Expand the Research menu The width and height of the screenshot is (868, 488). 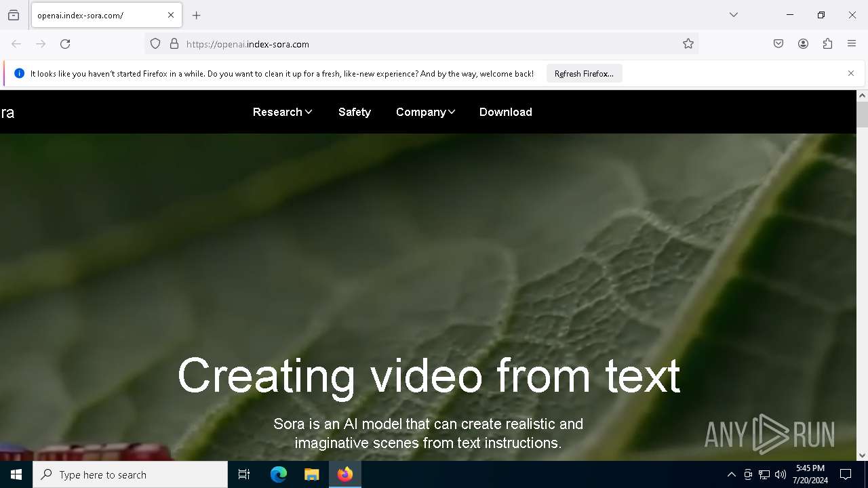(x=282, y=112)
